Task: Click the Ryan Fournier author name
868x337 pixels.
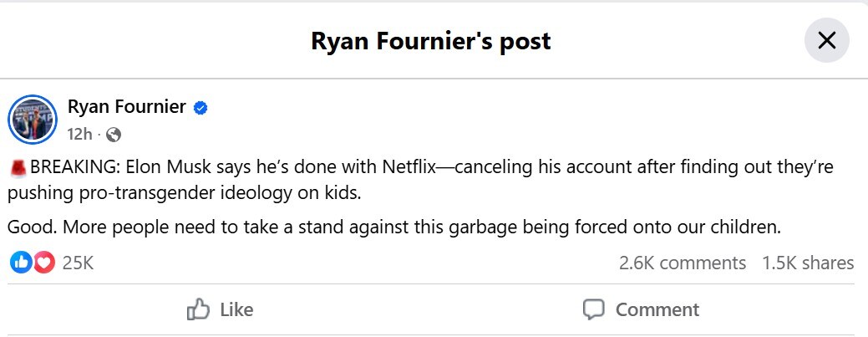Action: click(x=126, y=107)
